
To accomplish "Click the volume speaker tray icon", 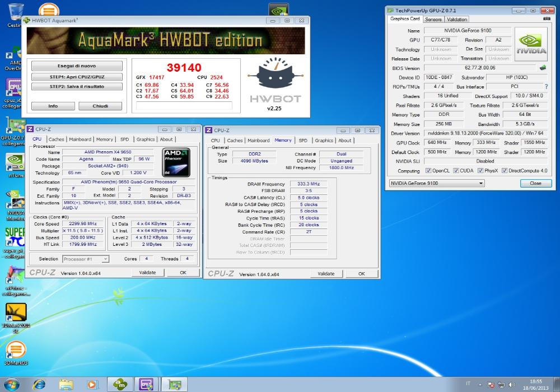I will point(511,385).
